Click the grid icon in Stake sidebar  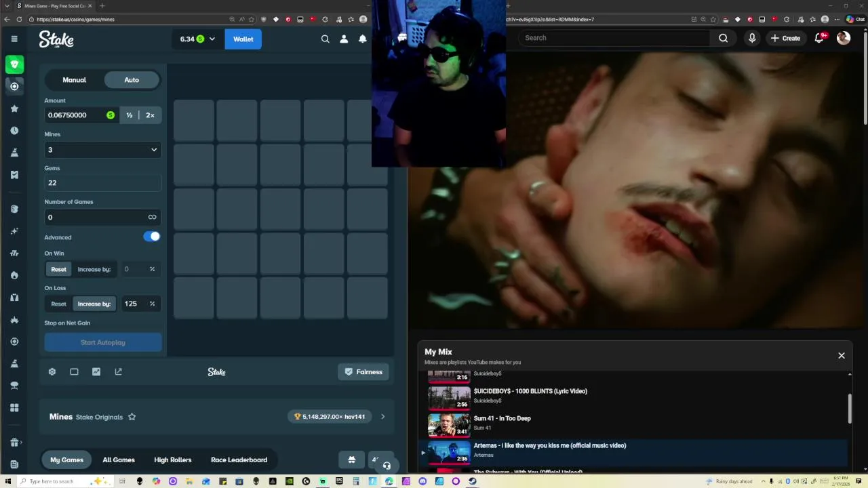[14, 407]
